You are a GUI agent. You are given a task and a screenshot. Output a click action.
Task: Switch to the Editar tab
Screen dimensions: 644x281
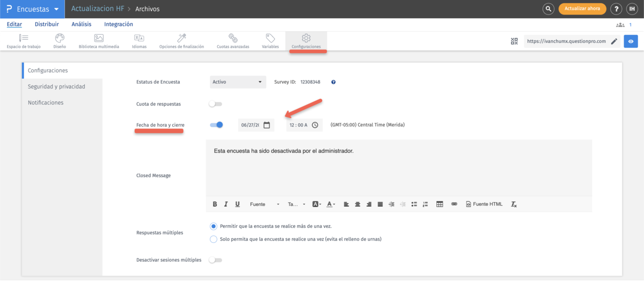(14, 24)
